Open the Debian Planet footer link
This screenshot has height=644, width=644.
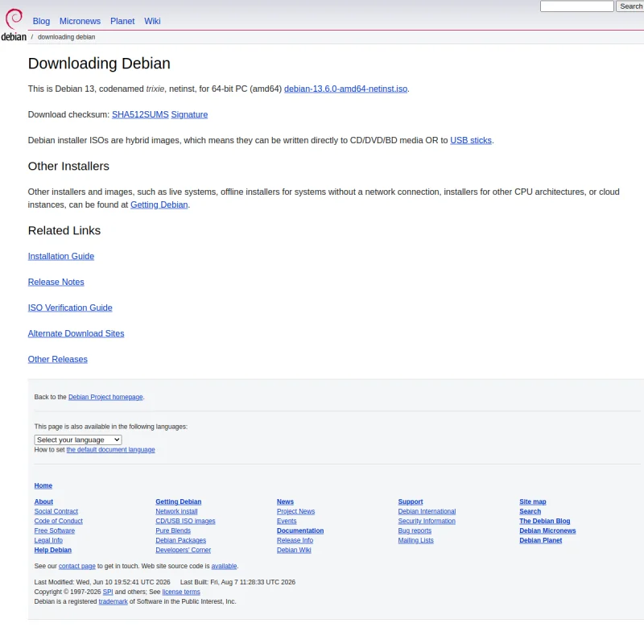click(540, 540)
